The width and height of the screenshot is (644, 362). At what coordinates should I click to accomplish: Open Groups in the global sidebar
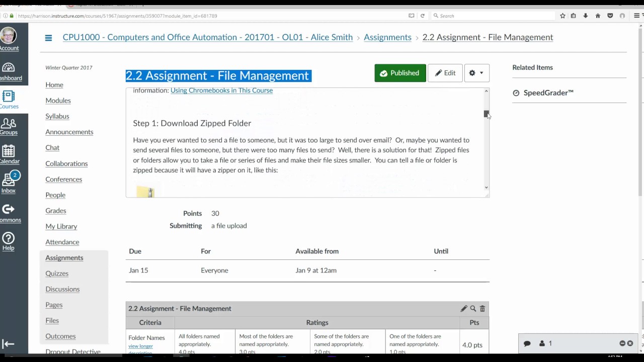click(9, 127)
